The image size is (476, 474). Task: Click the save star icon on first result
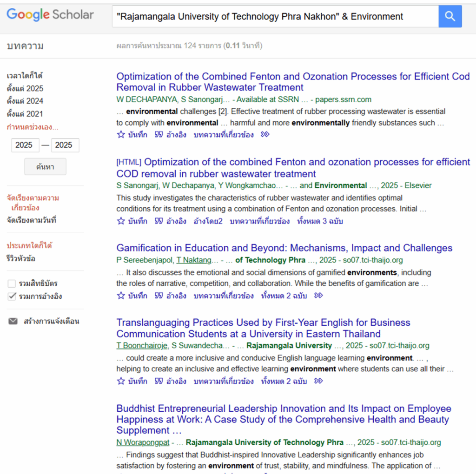coord(121,135)
